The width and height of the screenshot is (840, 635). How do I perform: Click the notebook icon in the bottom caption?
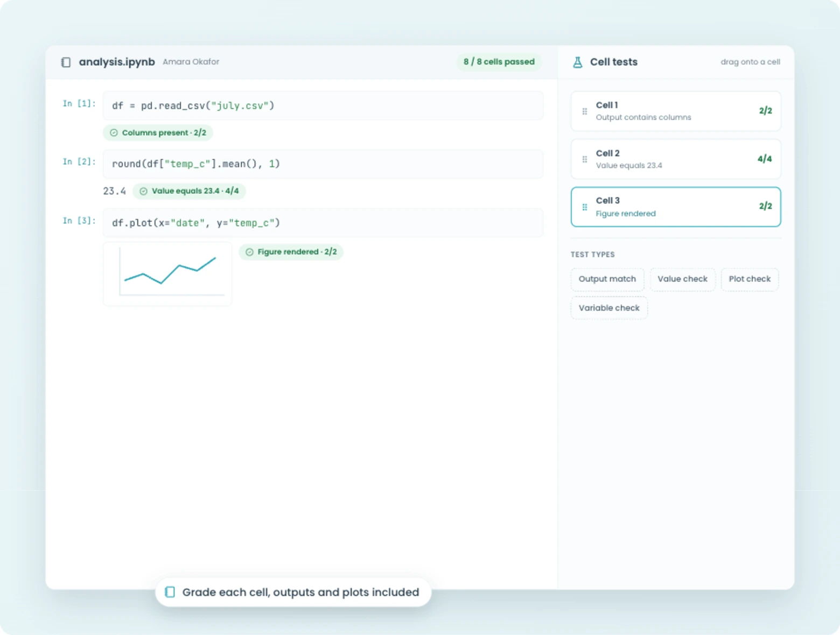pyautogui.click(x=170, y=592)
